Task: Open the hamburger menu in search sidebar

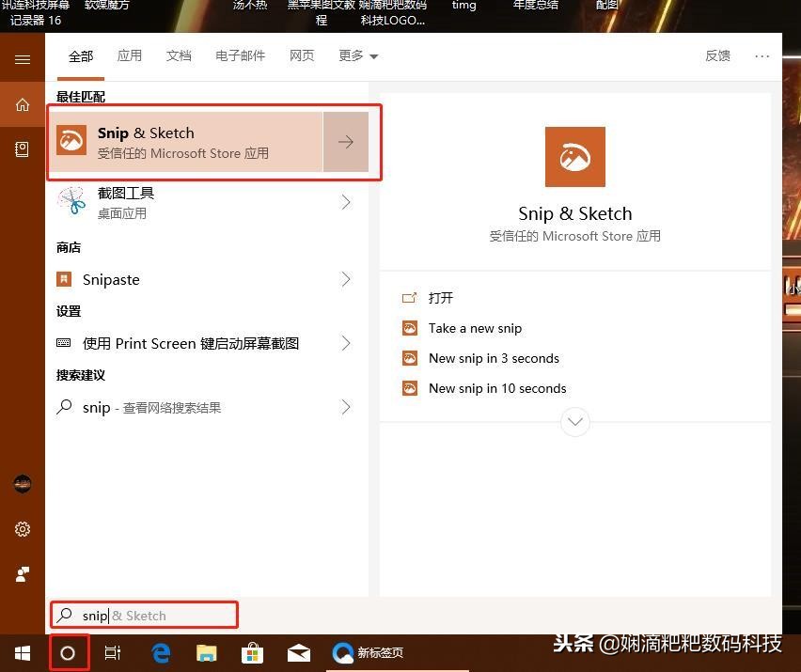Action: pos(22,60)
